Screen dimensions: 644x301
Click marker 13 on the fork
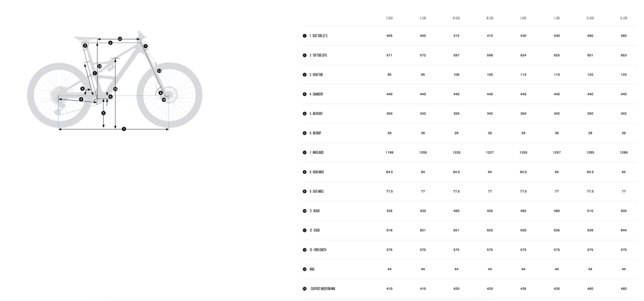159,71
